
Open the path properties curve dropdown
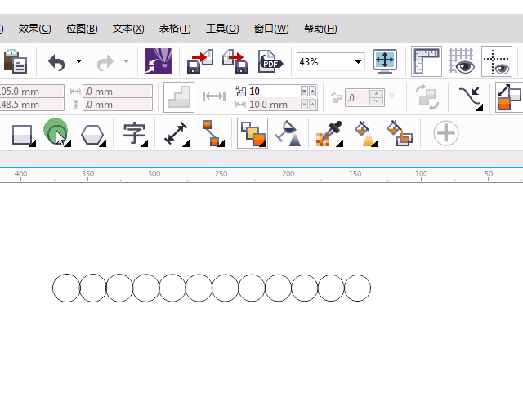point(471,98)
